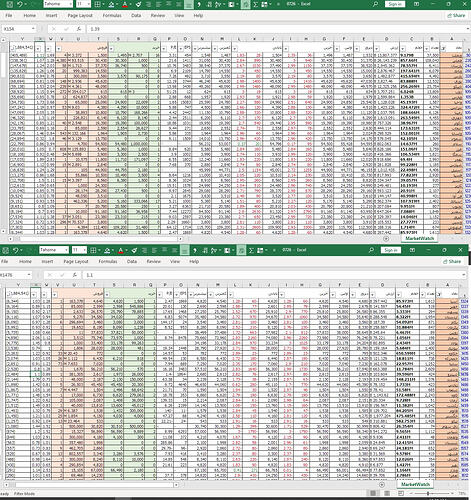Click Search magnifier in top window title bar
This screenshot has height=500, width=471.
(x=375, y=4)
